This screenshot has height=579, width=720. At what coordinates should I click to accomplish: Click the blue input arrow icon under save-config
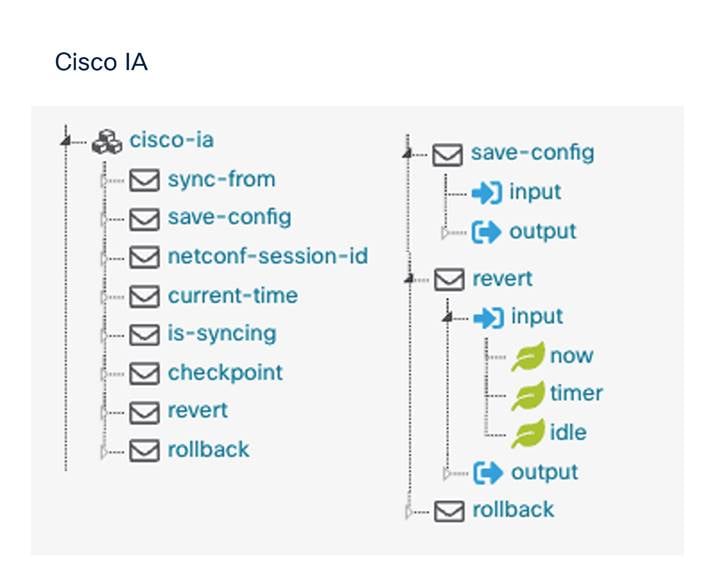[487, 193]
